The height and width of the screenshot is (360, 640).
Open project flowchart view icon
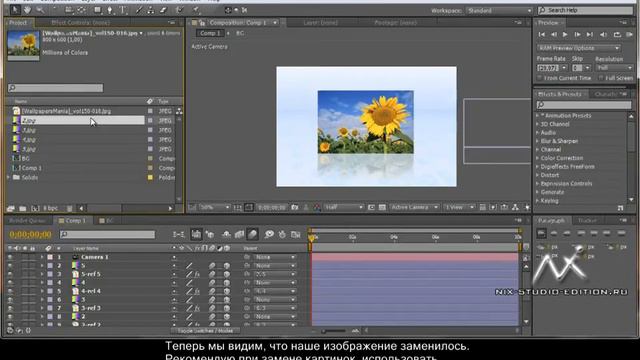(179, 111)
